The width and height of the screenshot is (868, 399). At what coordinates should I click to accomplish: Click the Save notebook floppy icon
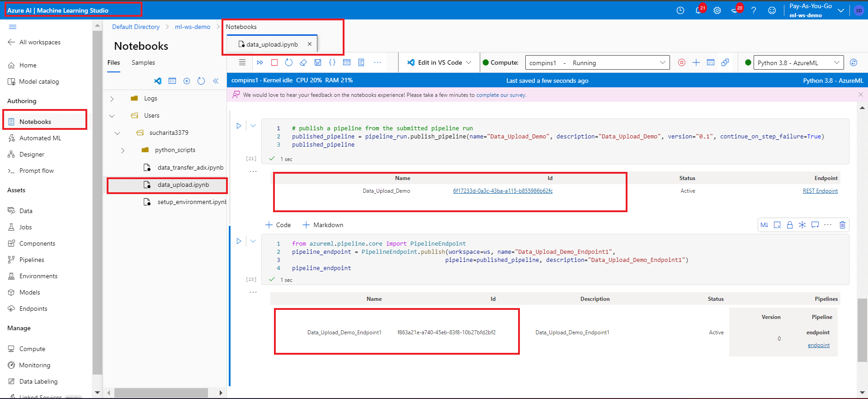point(318,62)
